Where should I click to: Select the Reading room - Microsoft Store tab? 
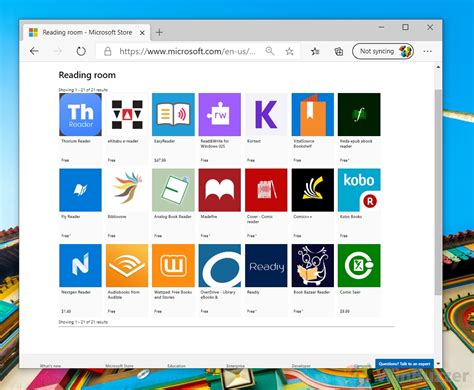pos(87,32)
